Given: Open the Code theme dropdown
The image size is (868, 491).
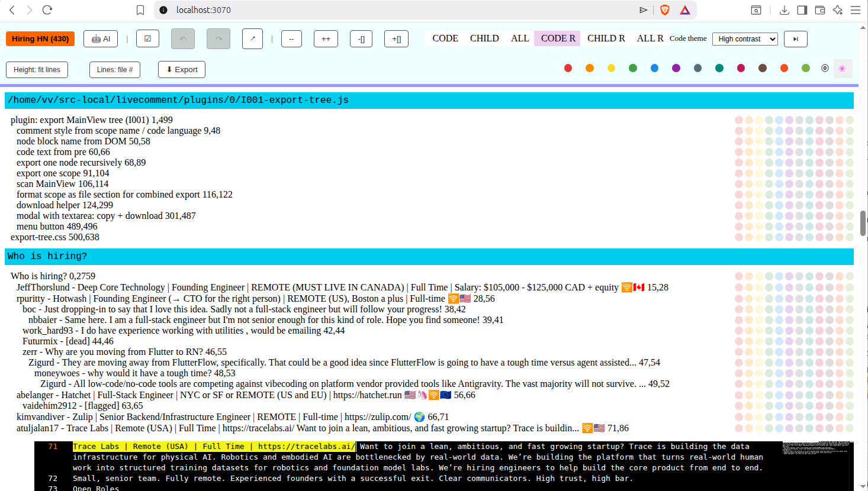Looking at the screenshot, I should [745, 39].
